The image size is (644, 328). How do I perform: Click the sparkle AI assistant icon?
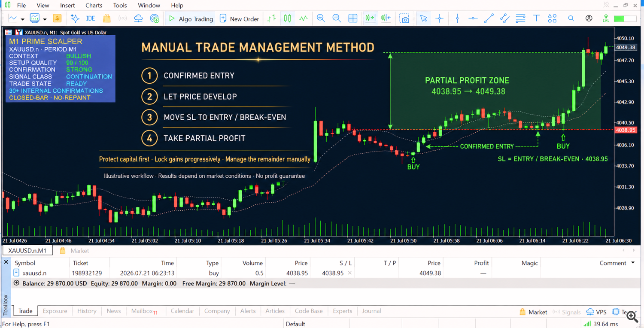point(75,18)
